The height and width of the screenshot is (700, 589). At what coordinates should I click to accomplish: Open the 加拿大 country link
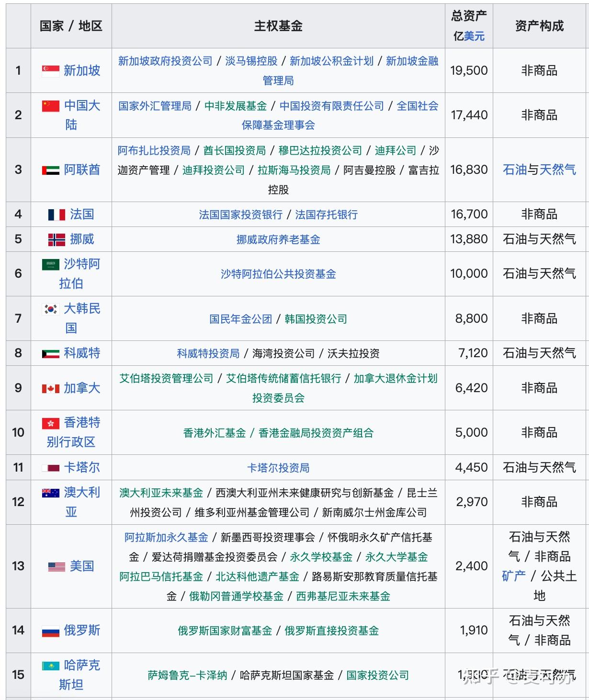(82, 388)
